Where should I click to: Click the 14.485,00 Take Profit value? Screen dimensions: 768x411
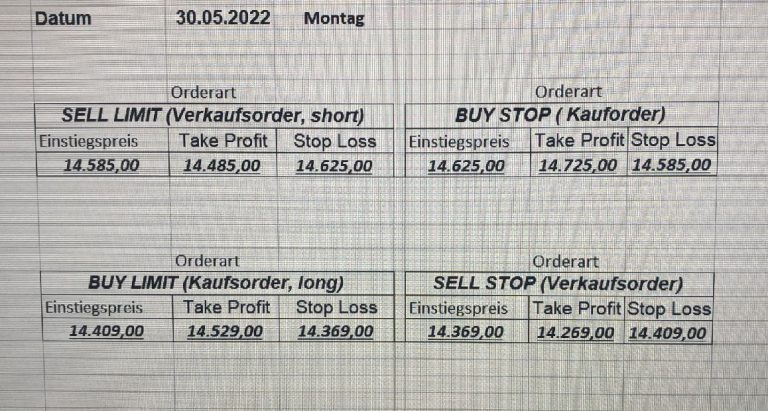(x=222, y=165)
